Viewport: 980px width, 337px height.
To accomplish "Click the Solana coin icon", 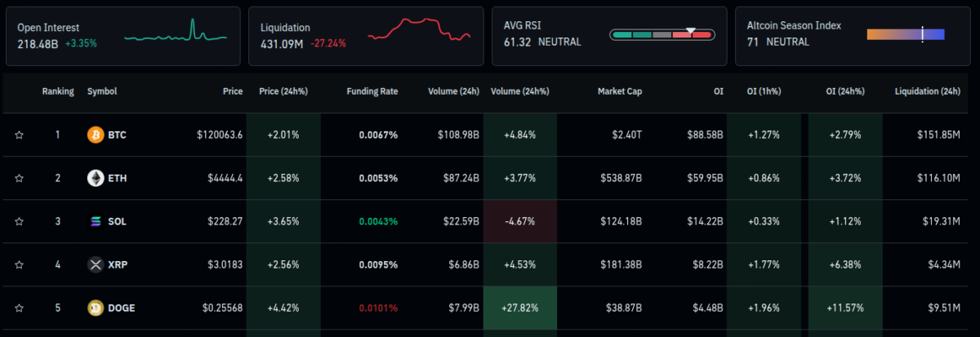I will pos(96,221).
